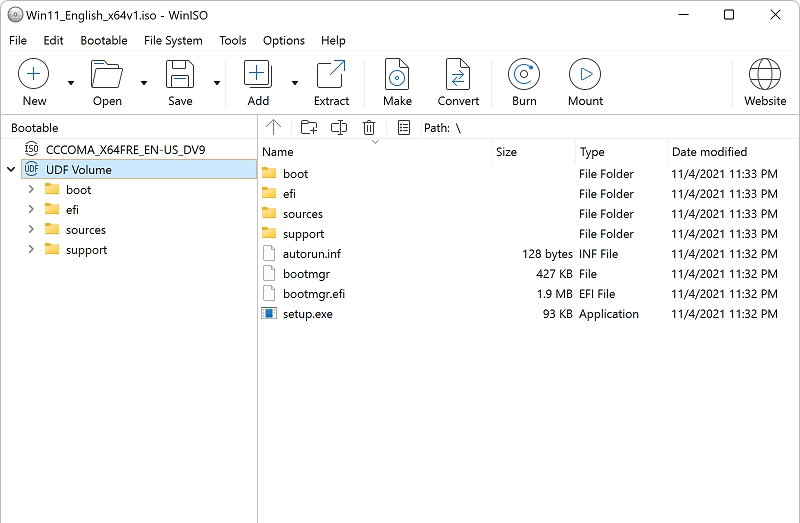Viewport: 800px width, 523px height.
Task: Open the Tools menu
Action: coord(233,40)
